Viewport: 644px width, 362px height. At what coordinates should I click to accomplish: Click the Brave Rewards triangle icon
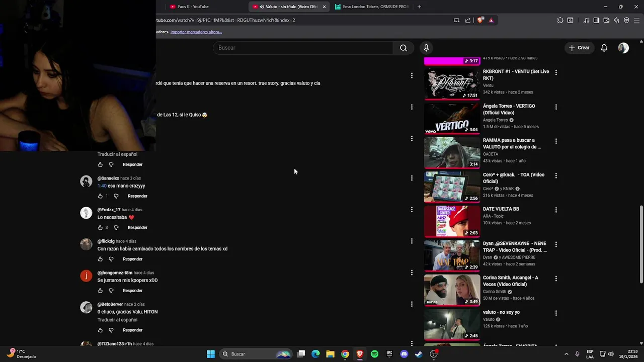[491, 20]
